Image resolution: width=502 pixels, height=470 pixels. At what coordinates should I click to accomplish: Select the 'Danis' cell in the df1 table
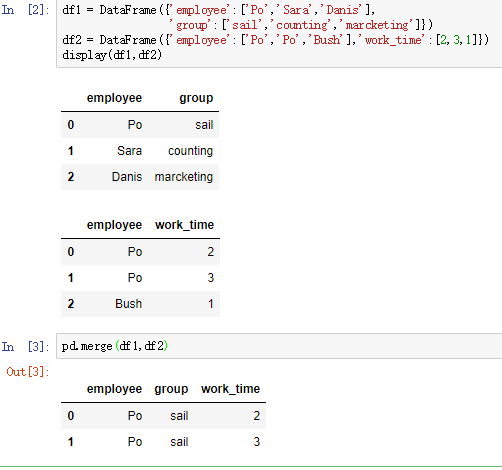[x=127, y=177]
